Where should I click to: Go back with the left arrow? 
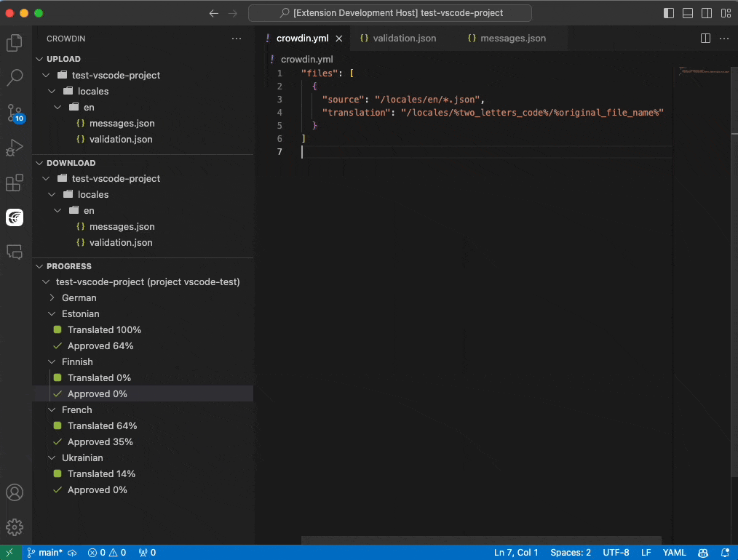pyautogui.click(x=214, y=13)
